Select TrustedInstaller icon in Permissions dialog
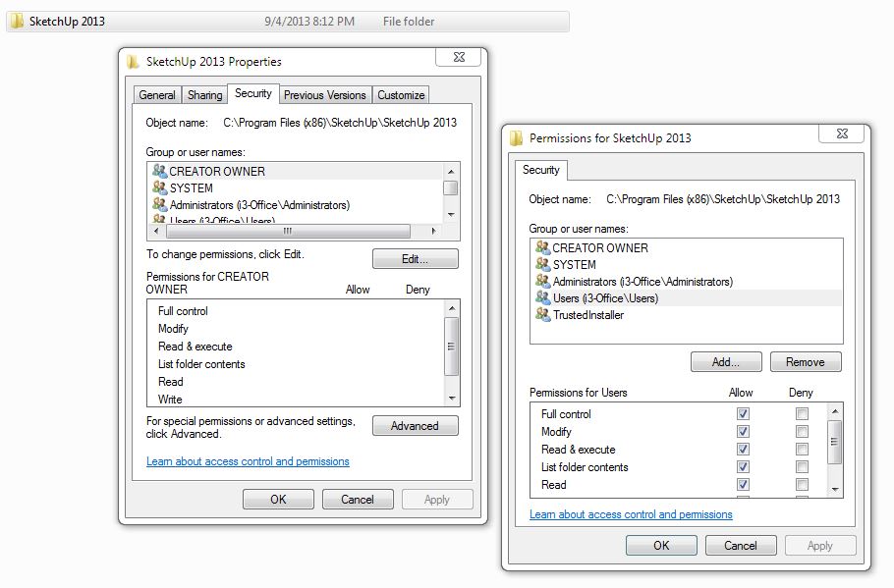This screenshot has height=588, width=894. click(542, 315)
